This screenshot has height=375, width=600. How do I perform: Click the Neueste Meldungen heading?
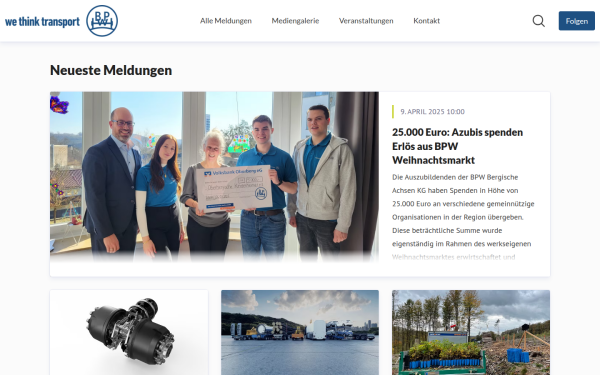click(x=111, y=70)
